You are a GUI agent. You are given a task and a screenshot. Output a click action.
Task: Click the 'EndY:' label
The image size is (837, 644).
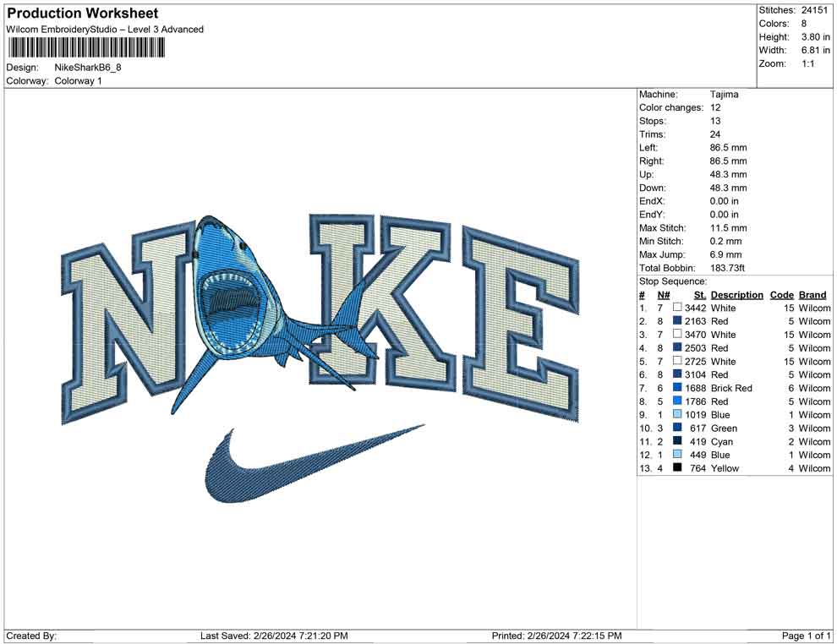(x=652, y=215)
